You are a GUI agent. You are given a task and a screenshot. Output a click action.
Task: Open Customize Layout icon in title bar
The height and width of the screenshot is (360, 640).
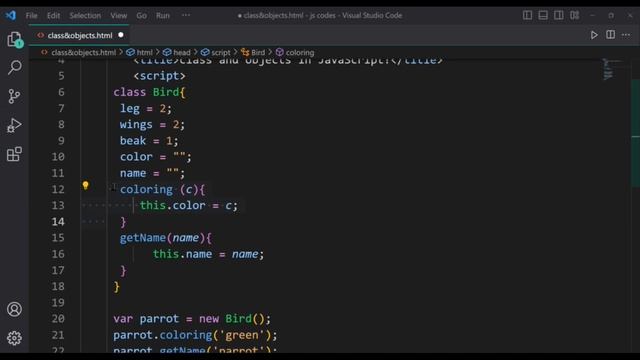click(x=574, y=16)
